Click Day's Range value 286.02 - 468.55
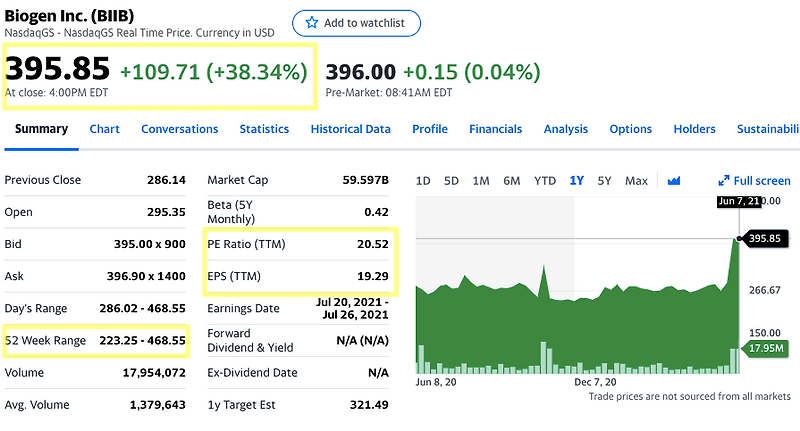The height and width of the screenshot is (431, 800). point(142,309)
